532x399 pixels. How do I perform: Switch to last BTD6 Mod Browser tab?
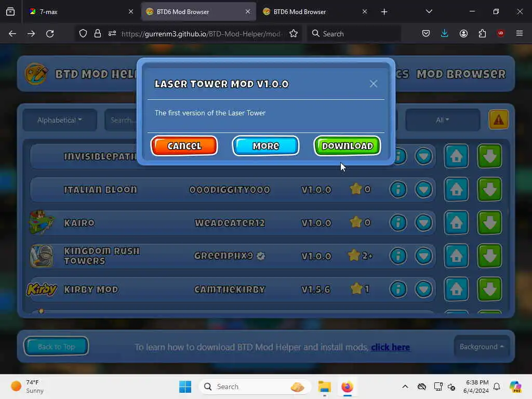pyautogui.click(x=315, y=11)
